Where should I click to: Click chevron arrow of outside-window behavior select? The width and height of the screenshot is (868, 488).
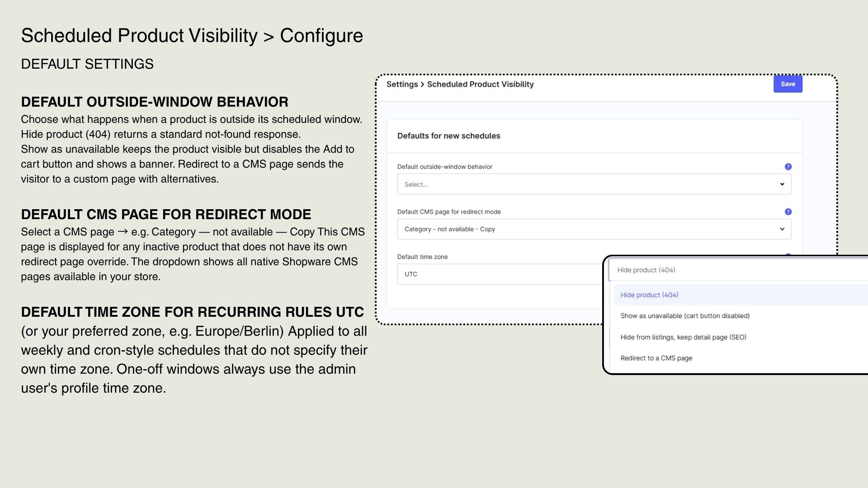782,184
